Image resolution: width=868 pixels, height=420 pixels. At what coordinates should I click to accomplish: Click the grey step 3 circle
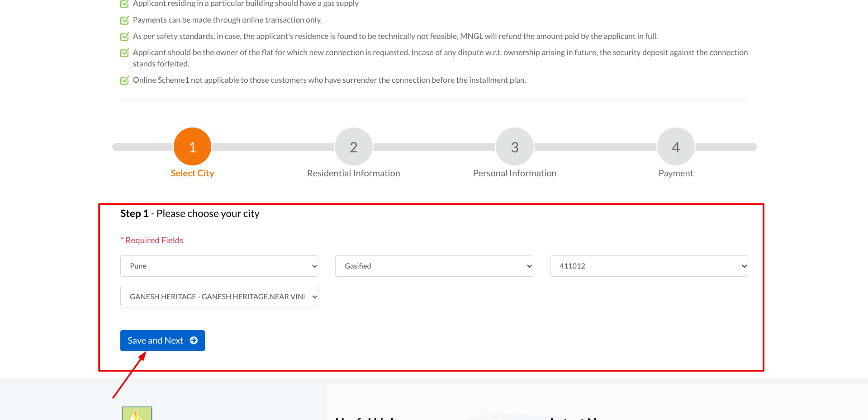point(514,146)
